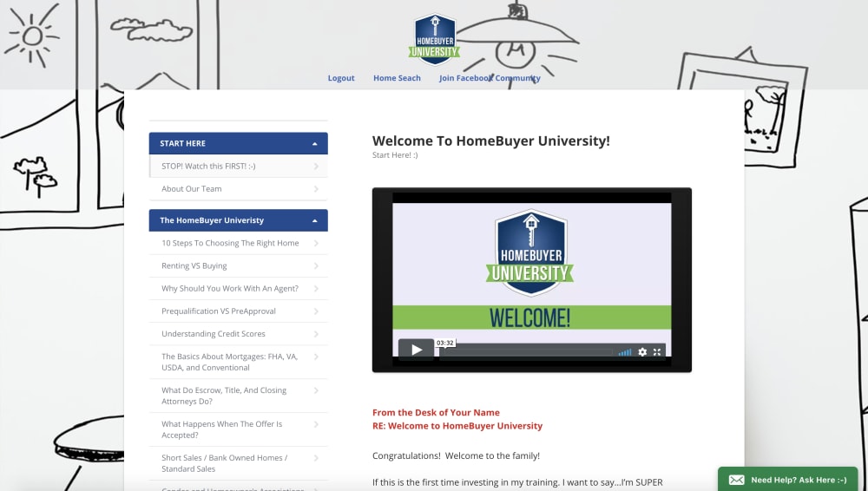Image resolution: width=868 pixels, height=491 pixels.
Task: Select Renting VS Buying lesson
Action: pos(238,265)
